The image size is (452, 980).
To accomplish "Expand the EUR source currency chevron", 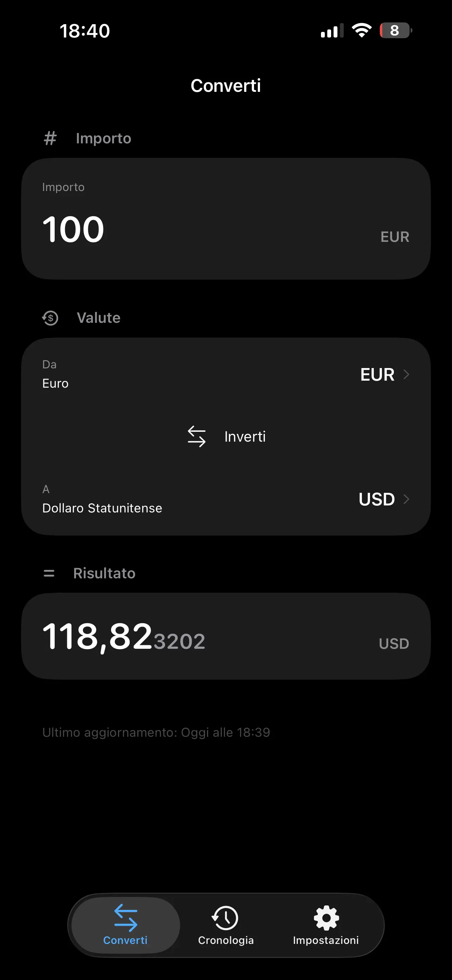I will (406, 374).
